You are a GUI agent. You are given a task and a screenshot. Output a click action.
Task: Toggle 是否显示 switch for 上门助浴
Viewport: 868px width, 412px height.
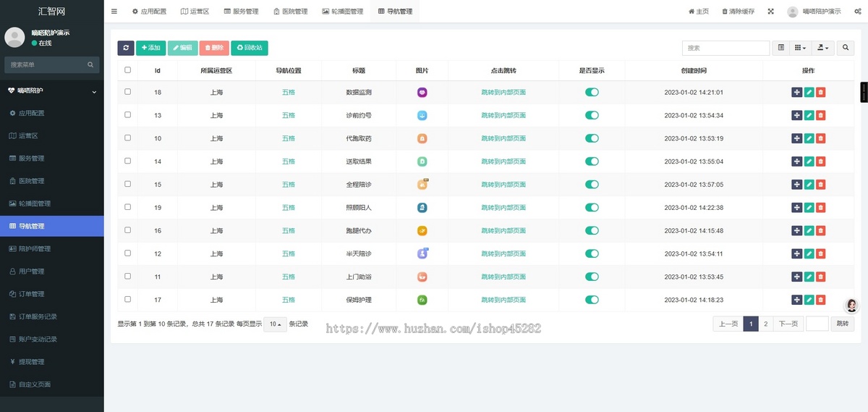(x=592, y=277)
